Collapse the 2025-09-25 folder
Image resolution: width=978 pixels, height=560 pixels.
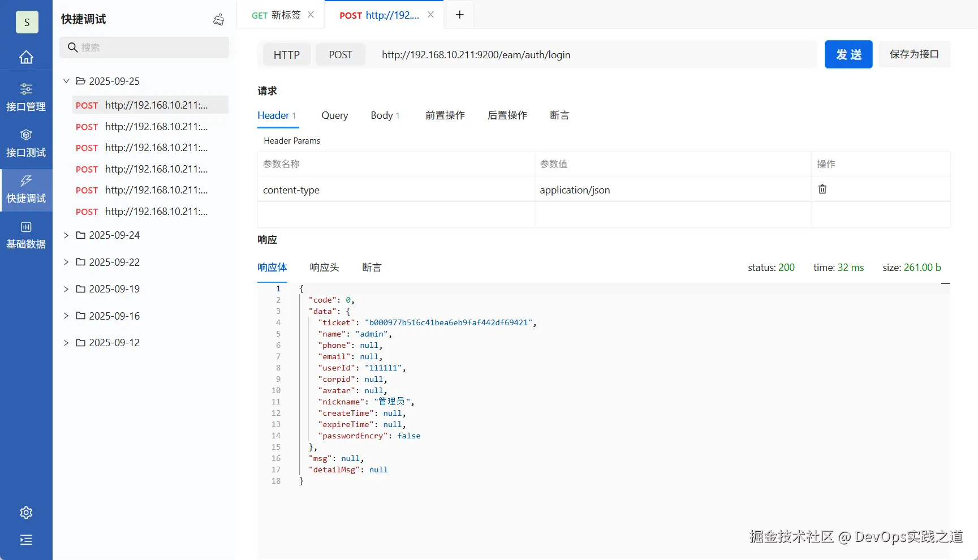pos(66,81)
